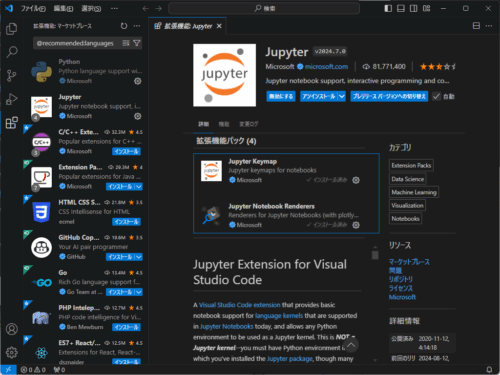Refresh the extensions marketplace list

124,26
